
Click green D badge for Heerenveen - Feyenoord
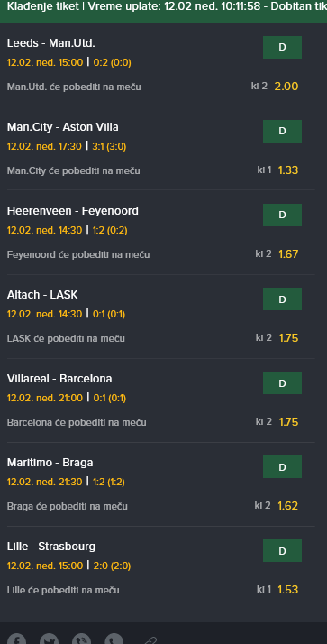tap(282, 215)
